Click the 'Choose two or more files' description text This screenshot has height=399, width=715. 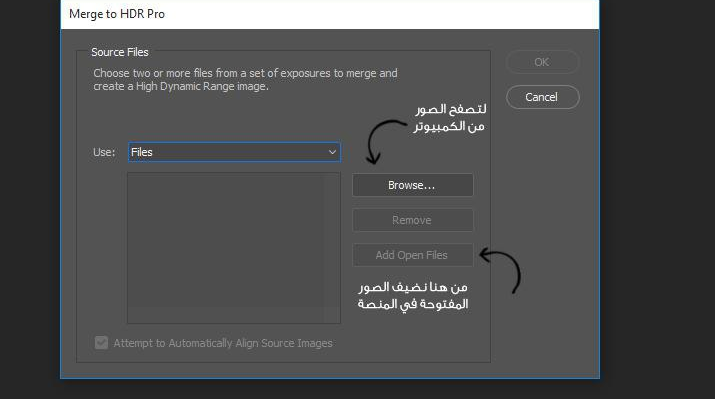[245, 80]
